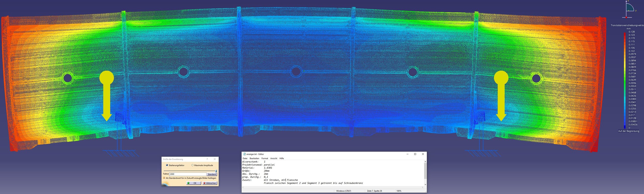The height and width of the screenshot is (194, 644).
Task: Click the scaling factor slider handle
Action: (x=216, y=171)
